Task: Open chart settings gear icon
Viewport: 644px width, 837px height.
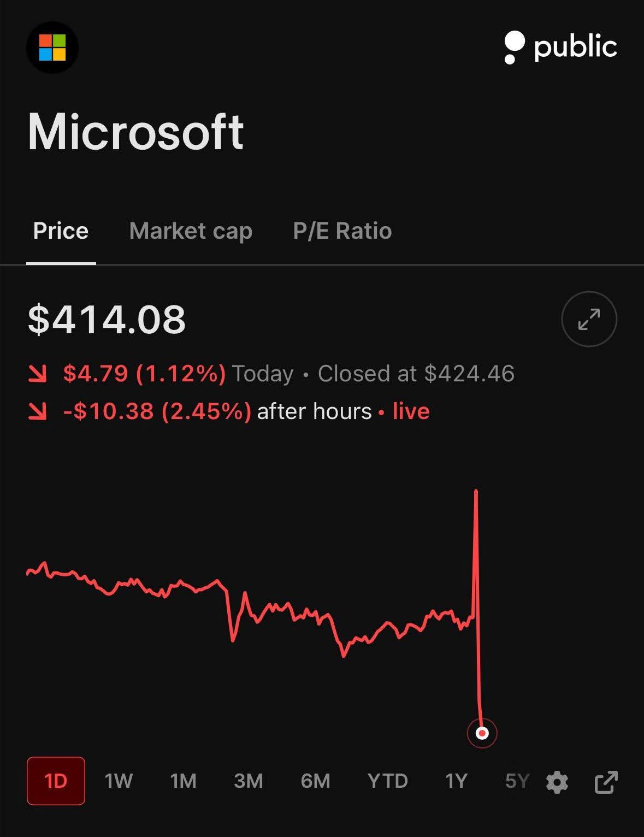Action: tap(557, 782)
